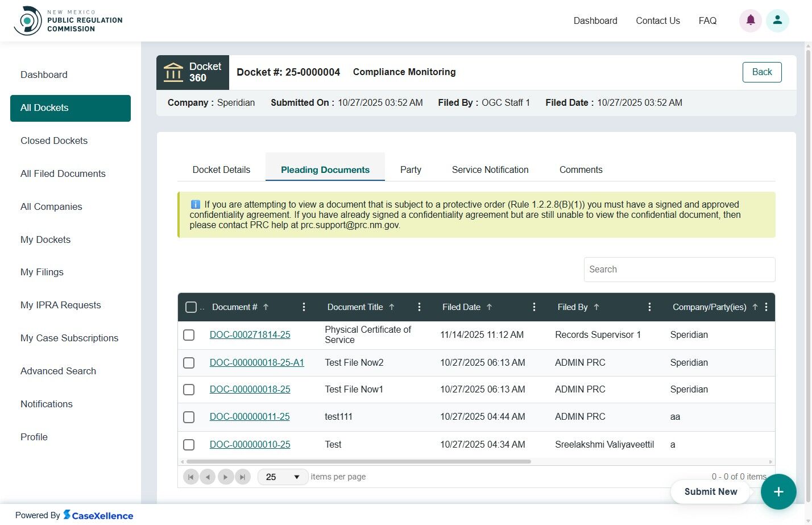812x525 pixels.
Task: Open the user profile avatar icon
Action: (x=777, y=20)
